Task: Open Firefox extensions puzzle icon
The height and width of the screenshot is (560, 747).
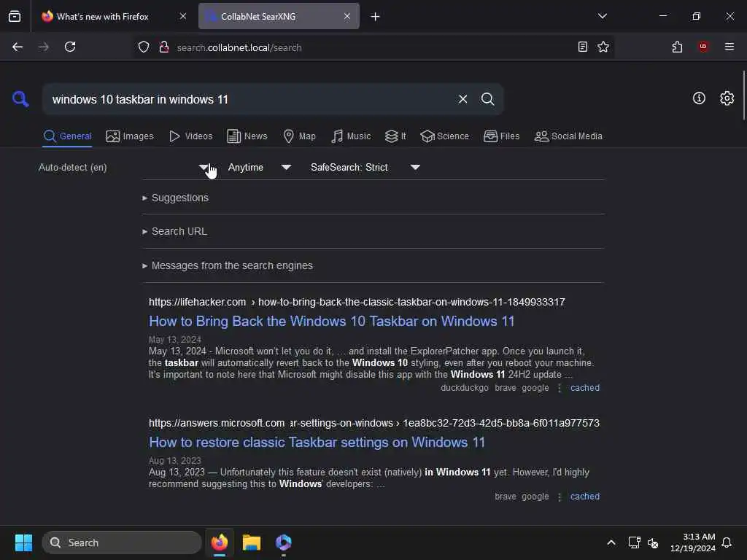Action: pyautogui.click(x=677, y=47)
